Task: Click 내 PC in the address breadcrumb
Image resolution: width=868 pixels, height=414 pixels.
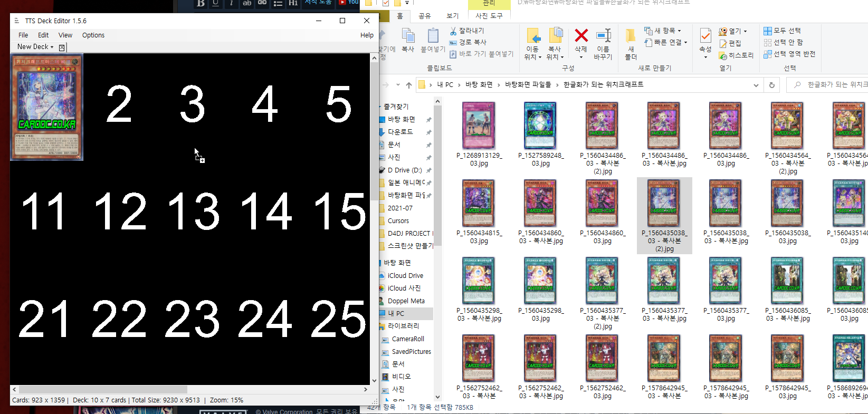Action: [445, 84]
